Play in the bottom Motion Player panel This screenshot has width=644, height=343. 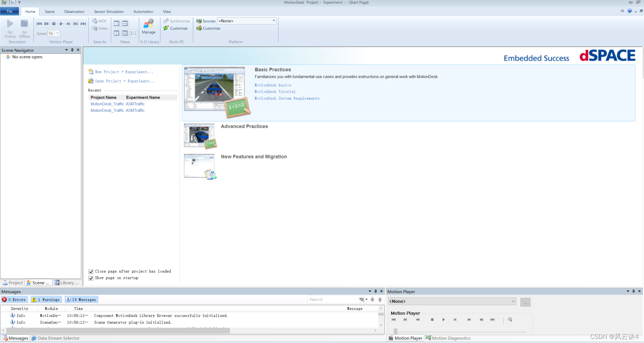[x=444, y=320]
